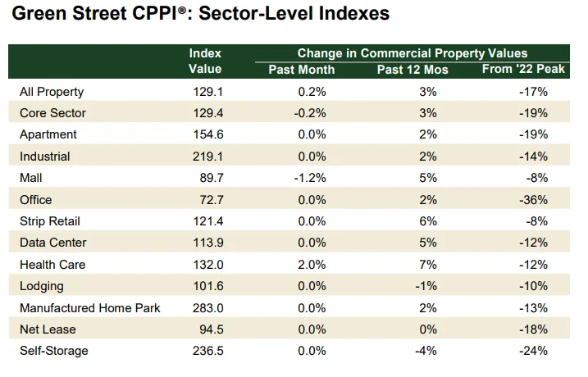
Task: Select the Data Center row label
Action: pos(52,243)
